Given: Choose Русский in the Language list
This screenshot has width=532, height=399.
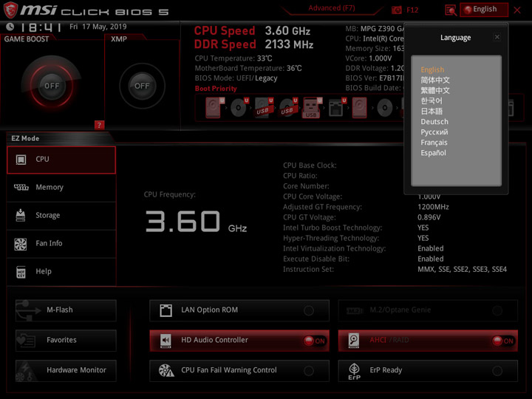Looking at the screenshot, I should (x=434, y=132).
